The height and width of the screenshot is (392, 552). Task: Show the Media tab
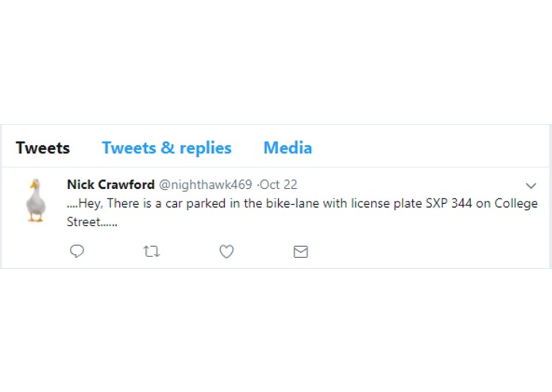[288, 148]
